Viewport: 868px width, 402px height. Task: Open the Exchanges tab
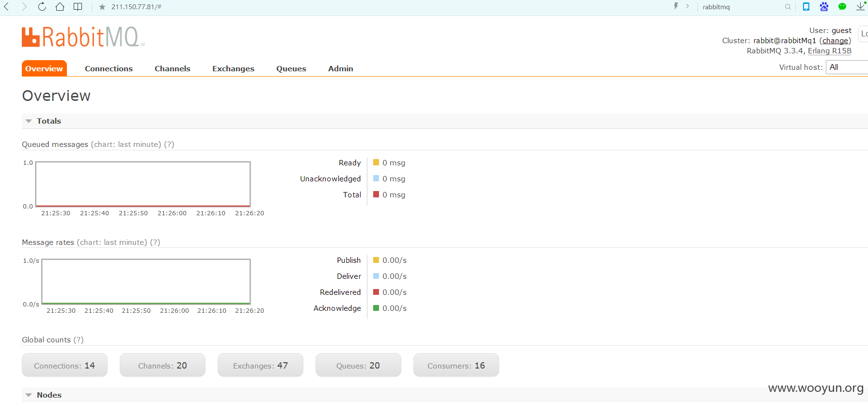coord(233,68)
